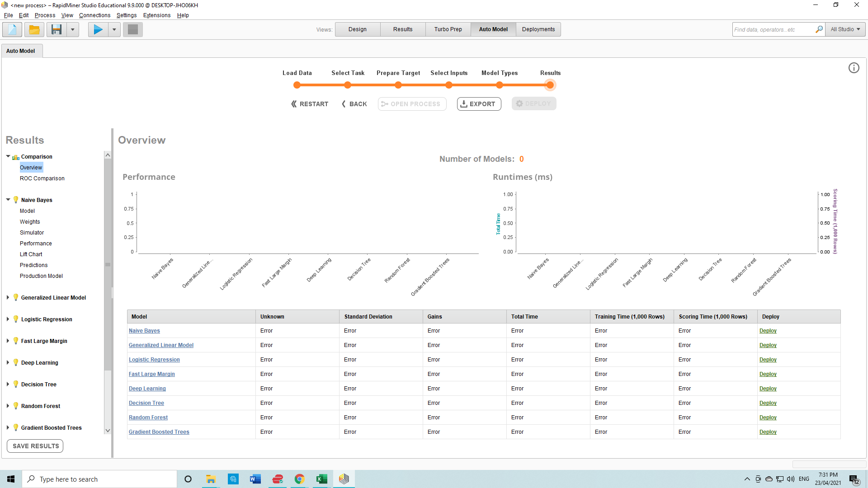Switch to the Design view

point(358,29)
